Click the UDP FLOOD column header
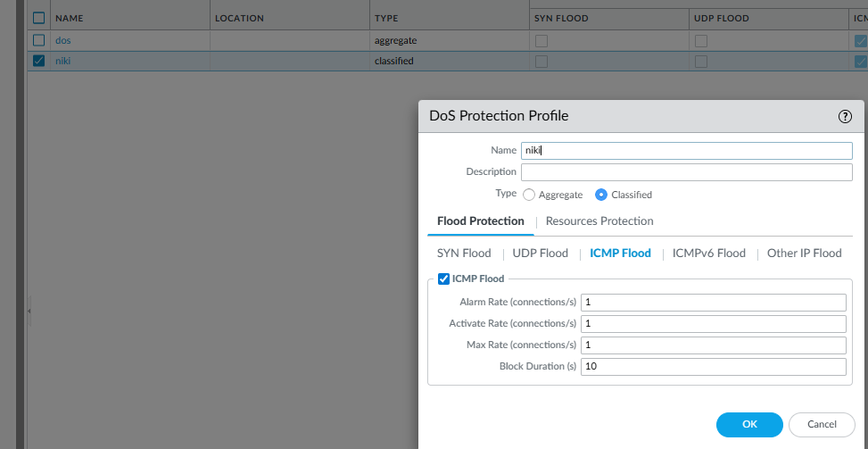This screenshot has height=449, width=868. tap(769, 18)
